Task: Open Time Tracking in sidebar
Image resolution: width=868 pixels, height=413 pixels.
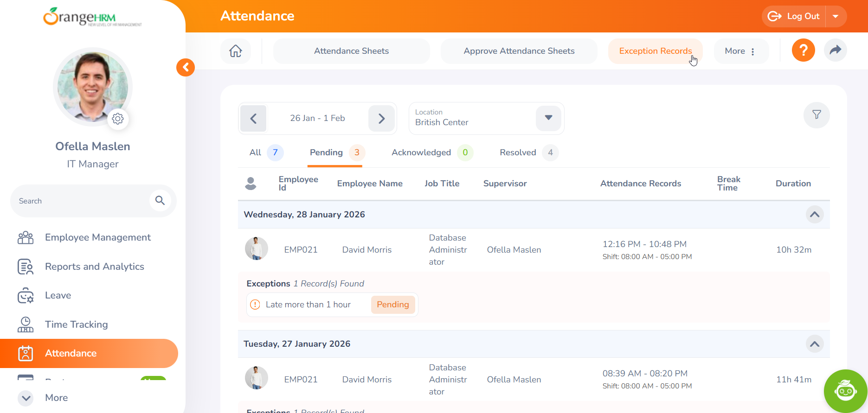Action: (76, 324)
